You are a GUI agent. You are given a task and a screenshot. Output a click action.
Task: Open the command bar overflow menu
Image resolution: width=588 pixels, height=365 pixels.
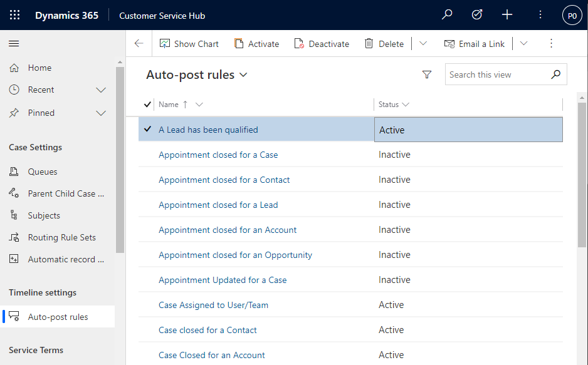click(x=551, y=43)
